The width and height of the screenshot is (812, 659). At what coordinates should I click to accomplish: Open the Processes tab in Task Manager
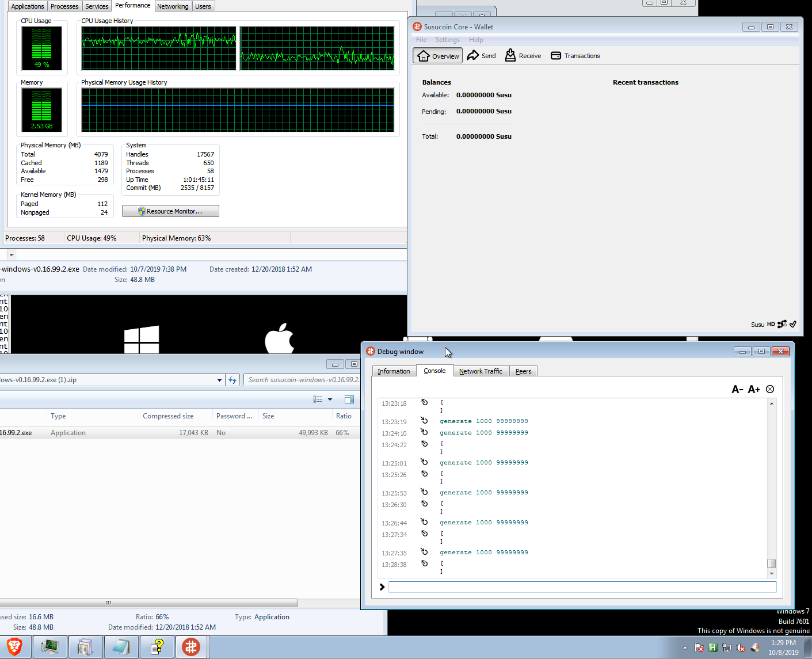(x=64, y=6)
